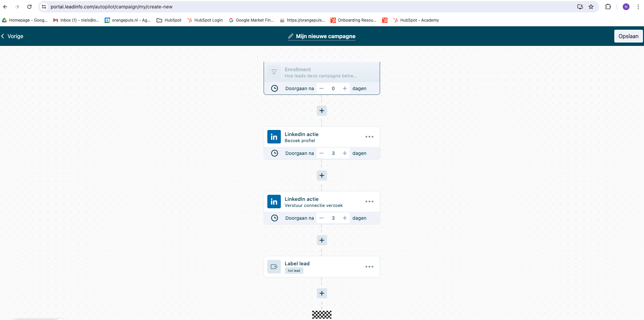644x320 pixels.
Task: Select the Label lead card title
Action: [297, 264]
